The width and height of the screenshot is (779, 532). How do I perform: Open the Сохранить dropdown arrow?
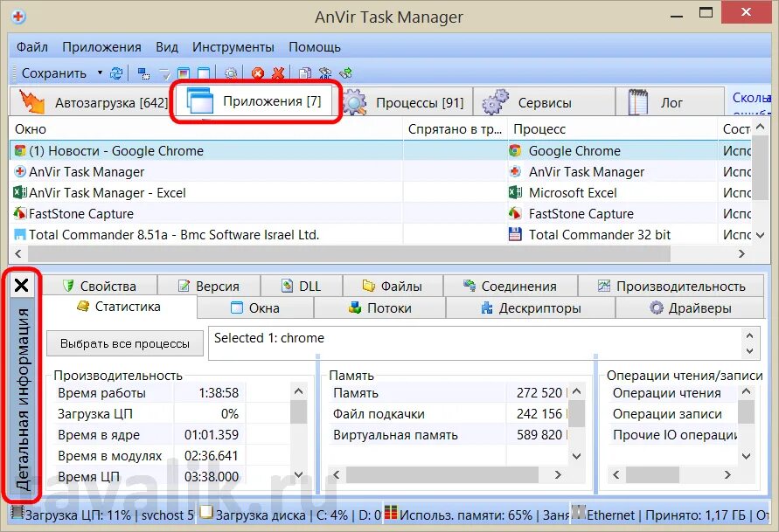(x=100, y=73)
